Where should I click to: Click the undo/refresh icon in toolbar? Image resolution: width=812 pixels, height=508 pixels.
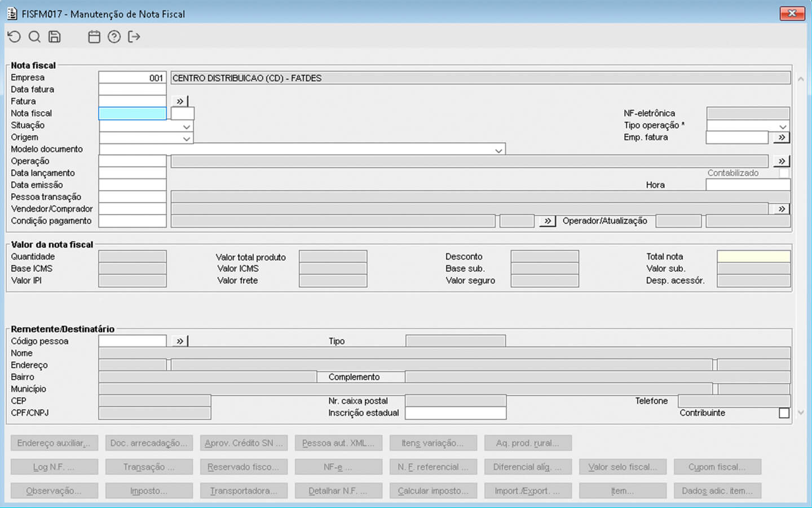[x=14, y=37]
